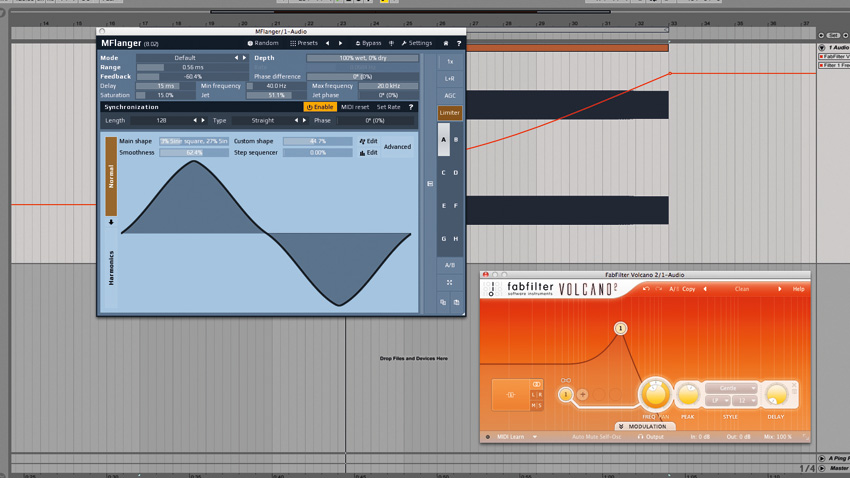Image resolution: width=850 pixels, height=478 pixels.
Task: Click the MFlanger home icon
Action: [x=446, y=43]
